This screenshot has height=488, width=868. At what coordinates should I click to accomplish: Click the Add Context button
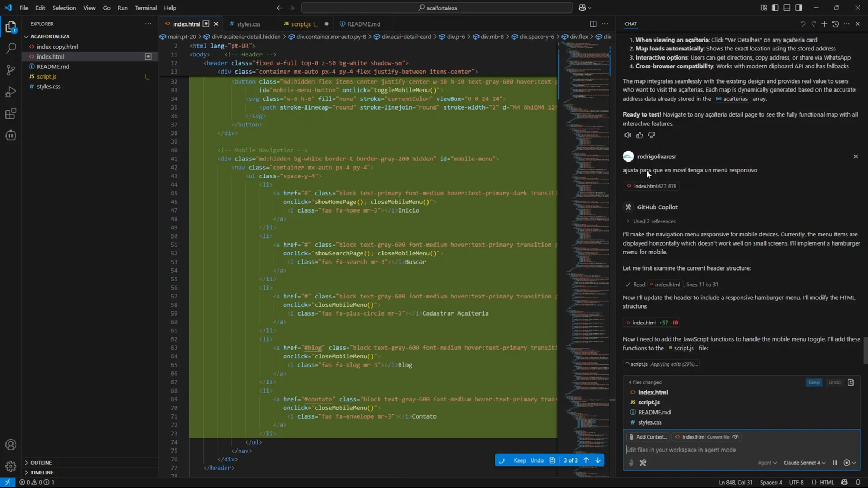647,437
